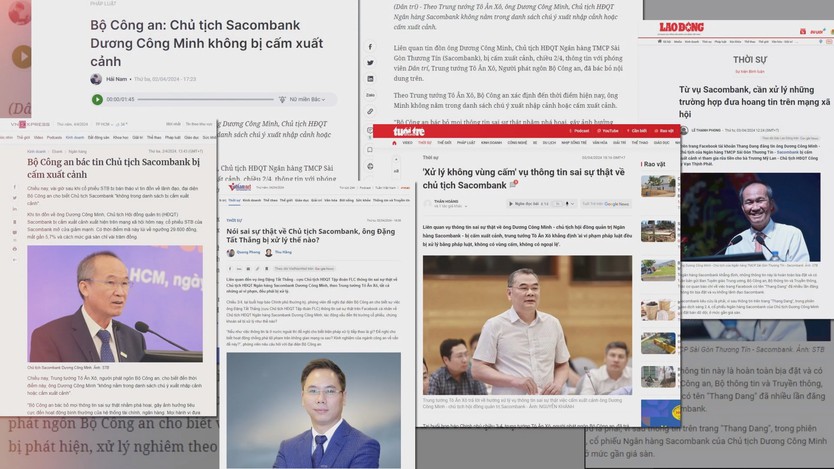Play 'Nghe đọc bài' audio in Tuổi Trẻ
This screenshot has height=469, width=834.
[511, 204]
